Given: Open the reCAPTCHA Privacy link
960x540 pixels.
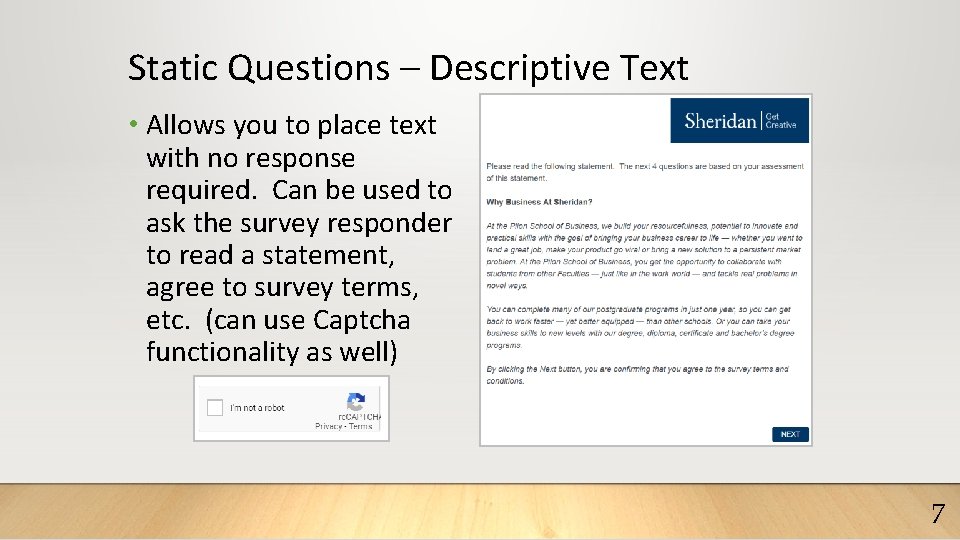Looking at the screenshot, I should (328, 426).
